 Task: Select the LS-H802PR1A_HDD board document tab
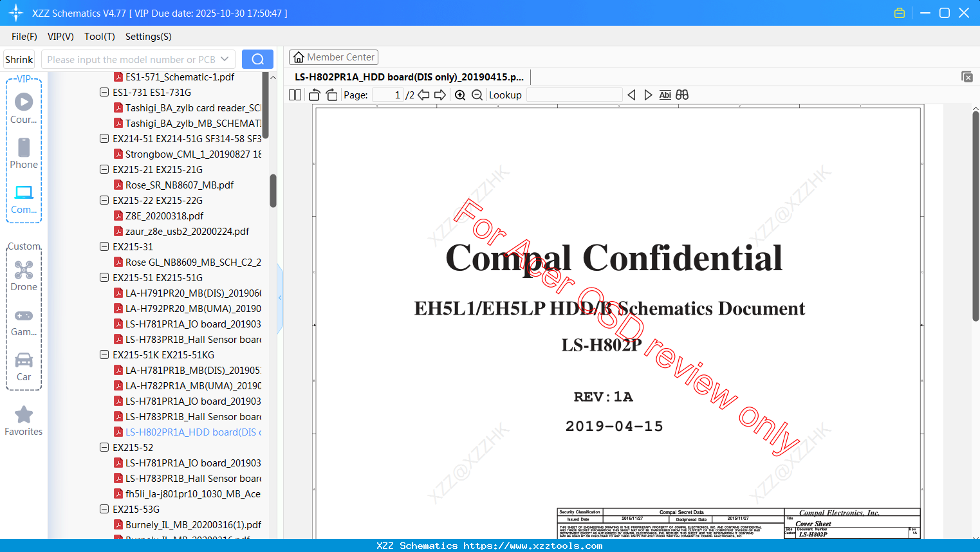click(x=409, y=77)
